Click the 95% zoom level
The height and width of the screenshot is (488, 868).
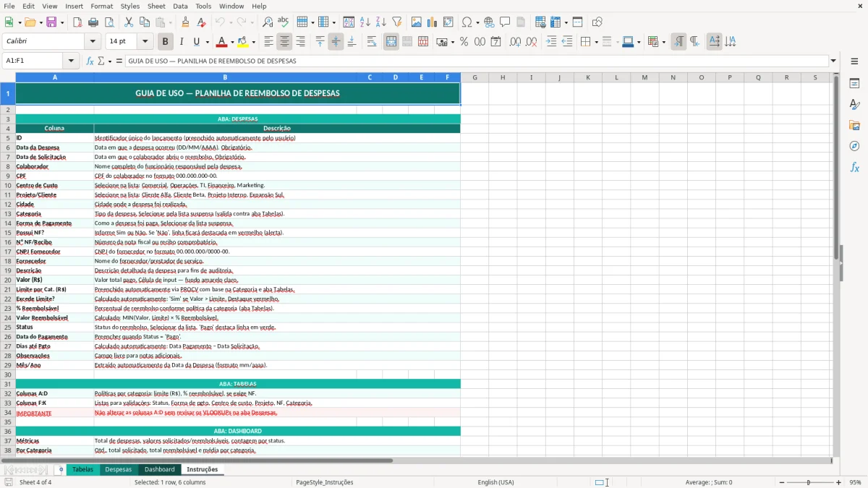click(855, 482)
